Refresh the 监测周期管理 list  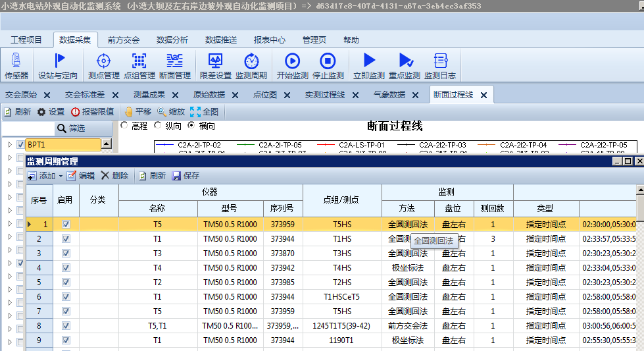152,176
